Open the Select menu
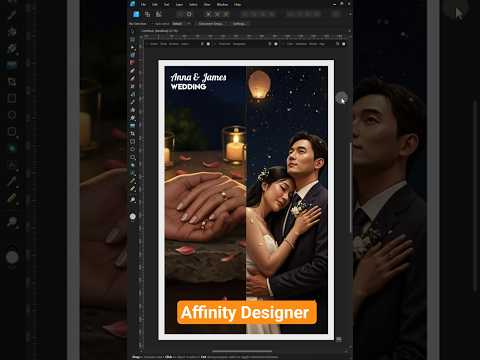This screenshot has height=360, width=480. (193, 4)
